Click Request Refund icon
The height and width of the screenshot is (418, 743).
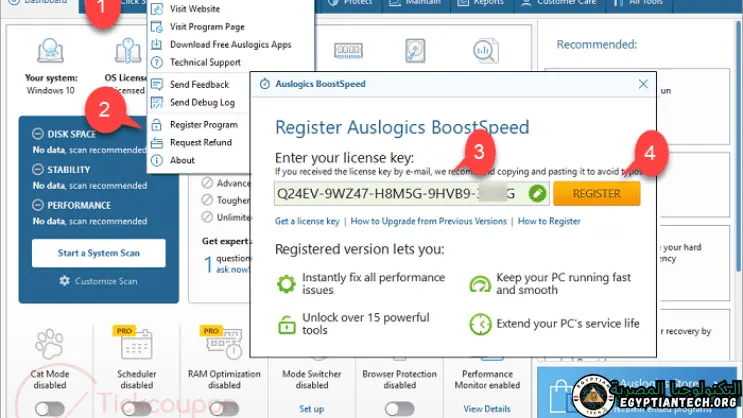(x=157, y=142)
